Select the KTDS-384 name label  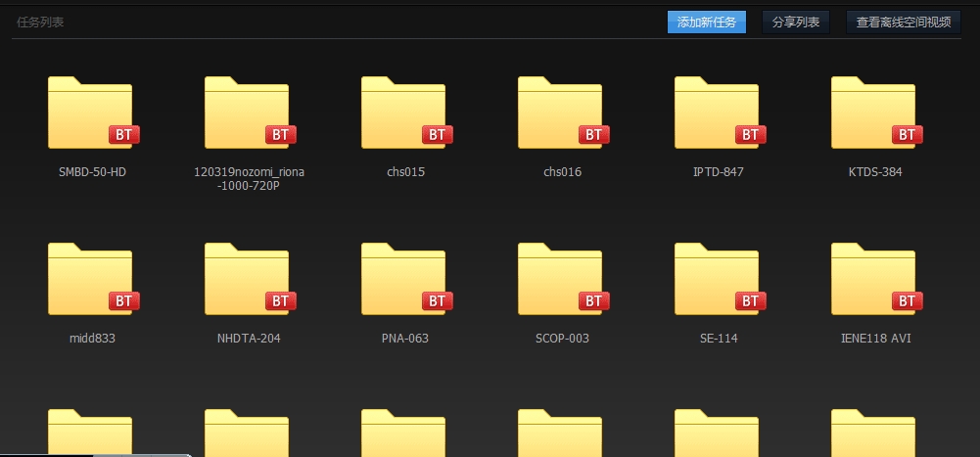click(875, 171)
